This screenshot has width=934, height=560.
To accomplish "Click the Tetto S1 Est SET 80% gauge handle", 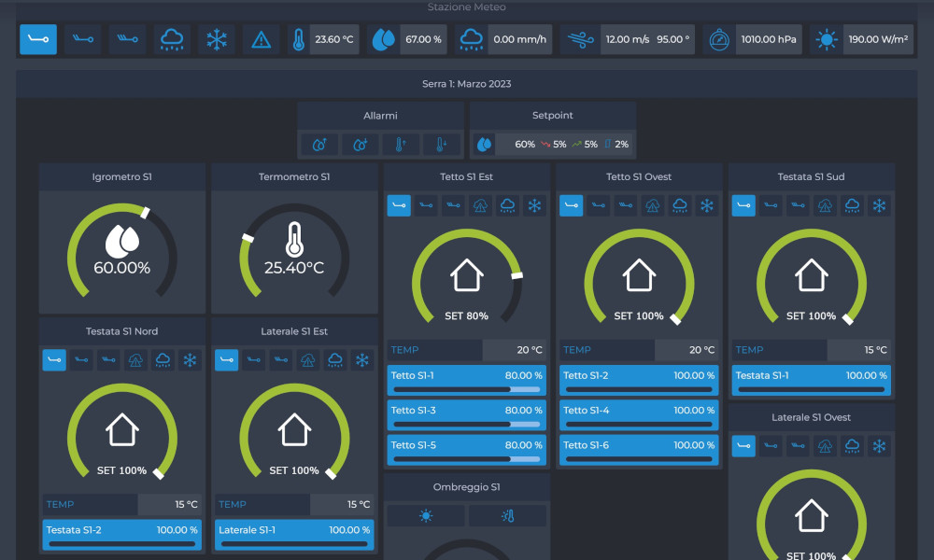I will click(517, 275).
